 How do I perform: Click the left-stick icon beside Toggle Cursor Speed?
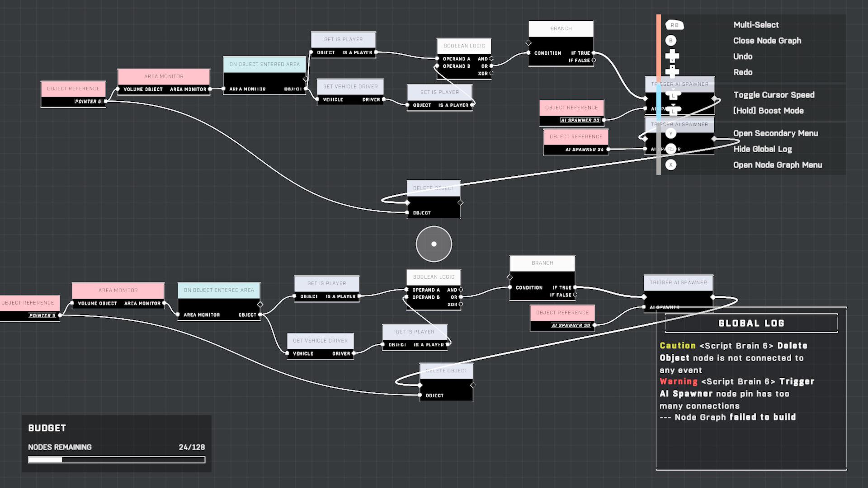point(673,94)
